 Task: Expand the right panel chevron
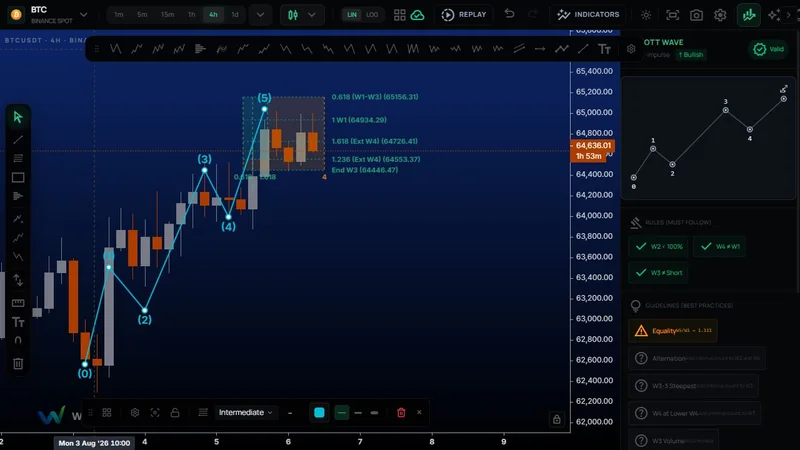point(789,15)
